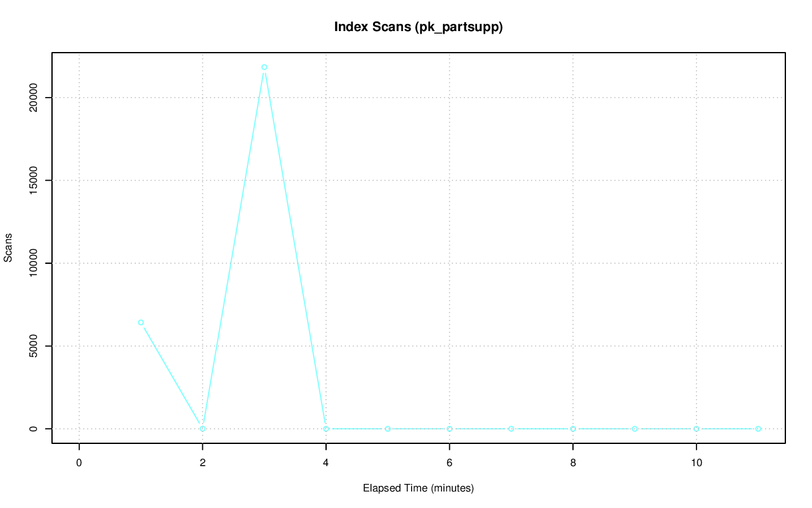Select the last data point at minute 11
812x508 pixels.
(x=758, y=429)
